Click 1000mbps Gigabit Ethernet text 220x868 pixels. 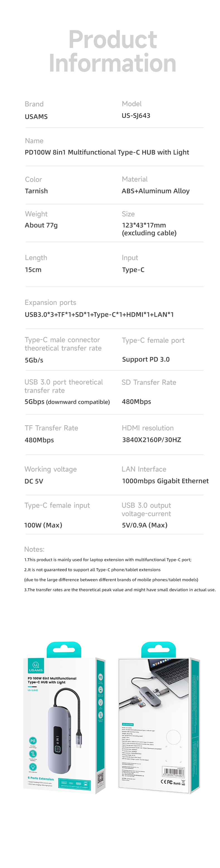coord(165,481)
